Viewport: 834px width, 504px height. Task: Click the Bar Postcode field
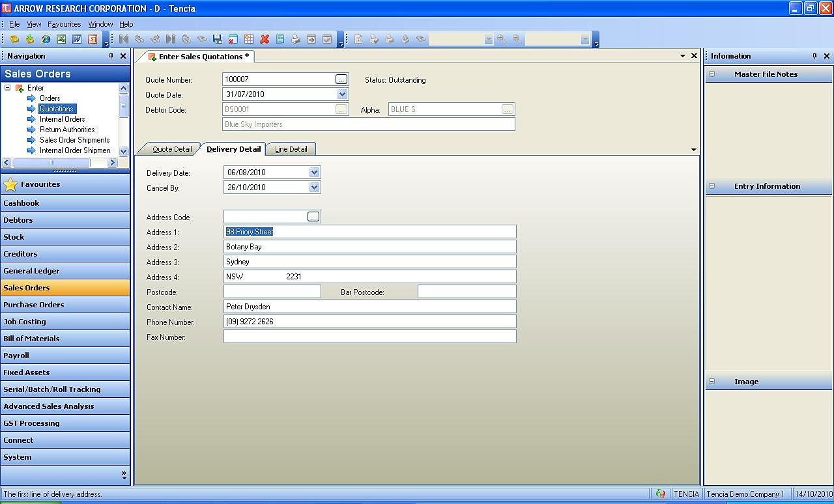pos(467,292)
